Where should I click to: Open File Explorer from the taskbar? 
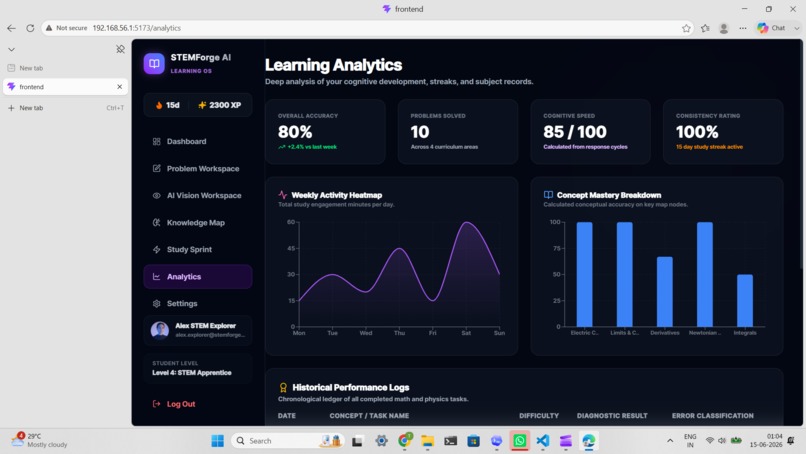pyautogui.click(x=427, y=441)
